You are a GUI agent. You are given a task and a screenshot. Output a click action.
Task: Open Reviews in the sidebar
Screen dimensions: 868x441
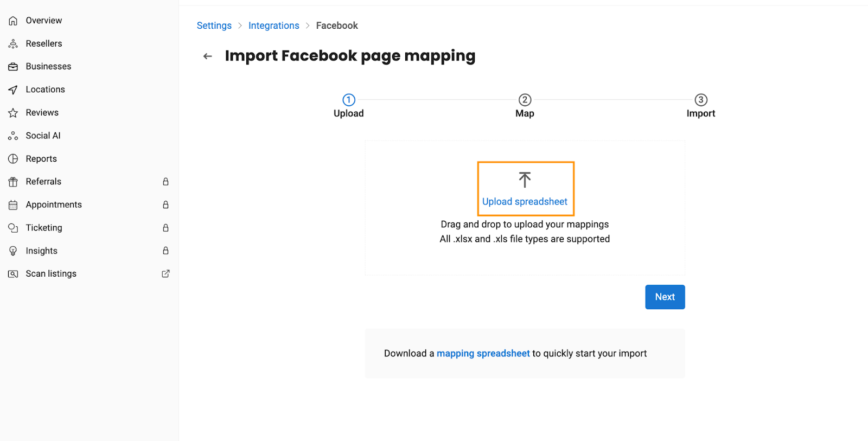42,112
